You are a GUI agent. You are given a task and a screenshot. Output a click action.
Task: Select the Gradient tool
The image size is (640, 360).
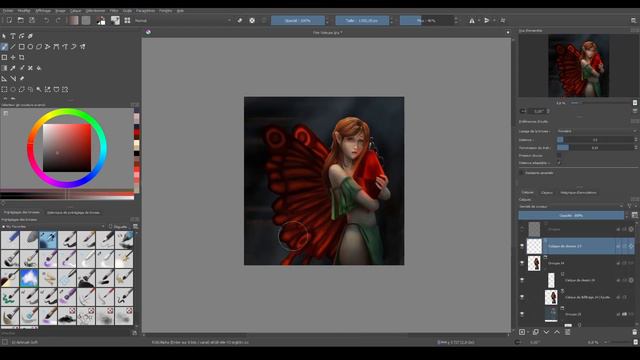[4, 68]
